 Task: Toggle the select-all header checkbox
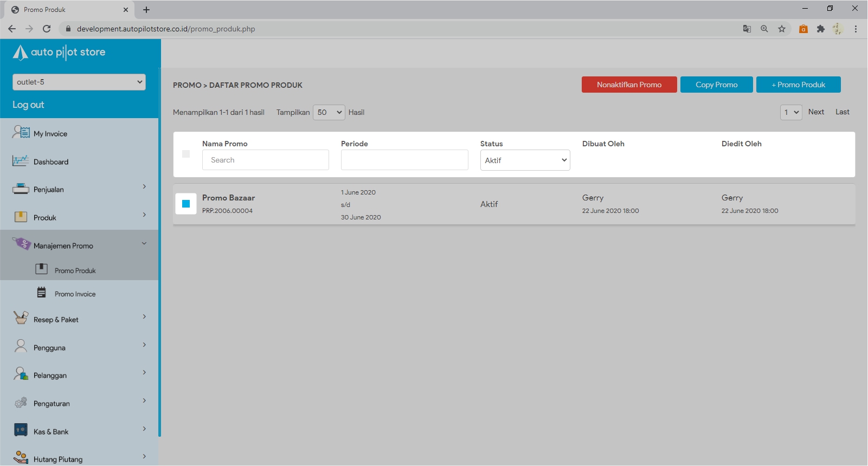[x=186, y=154]
